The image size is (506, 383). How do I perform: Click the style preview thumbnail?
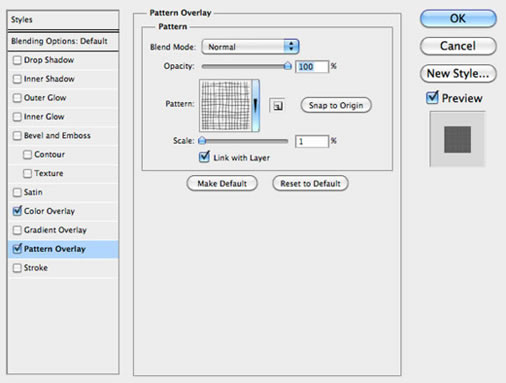coord(457,139)
